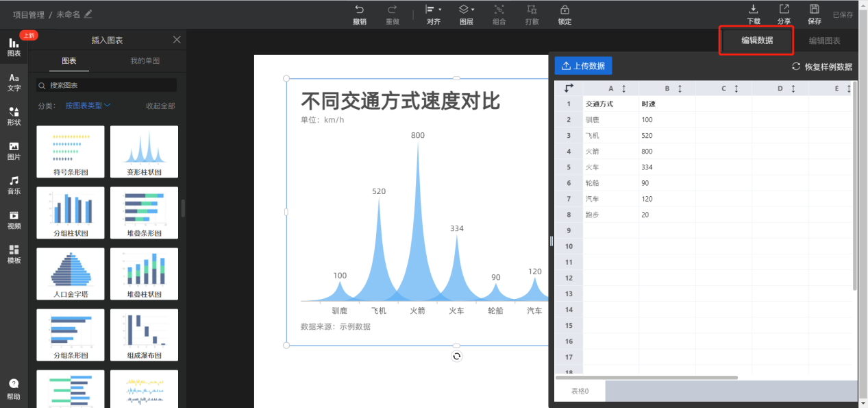The width and height of the screenshot is (868, 408).
Task: Select the table cell with value 20
Action: click(667, 215)
